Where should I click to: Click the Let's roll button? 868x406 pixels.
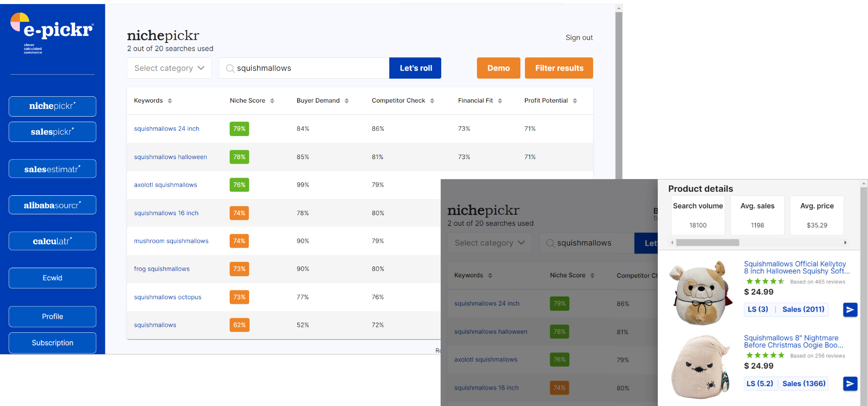[415, 68]
